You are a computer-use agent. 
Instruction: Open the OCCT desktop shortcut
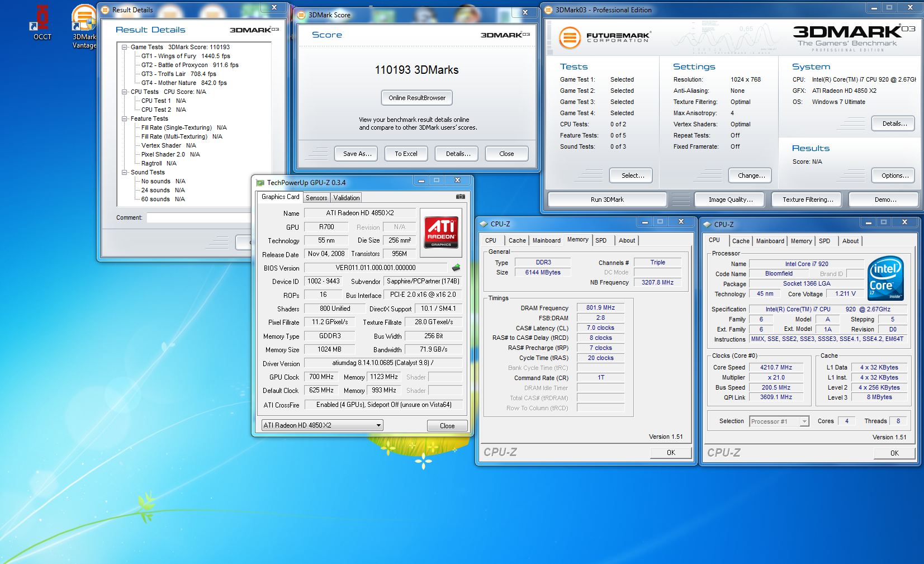(42, 22)
